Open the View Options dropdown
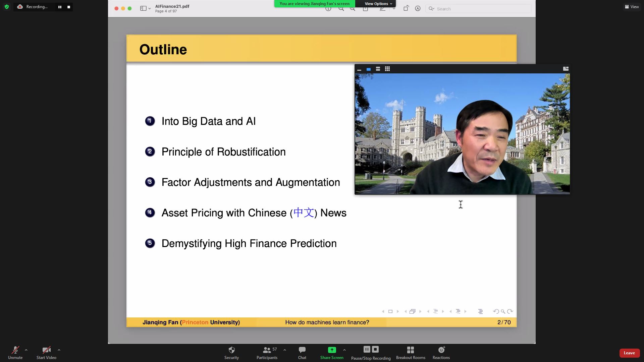The image size is (644, 362). tap(378, 4)
